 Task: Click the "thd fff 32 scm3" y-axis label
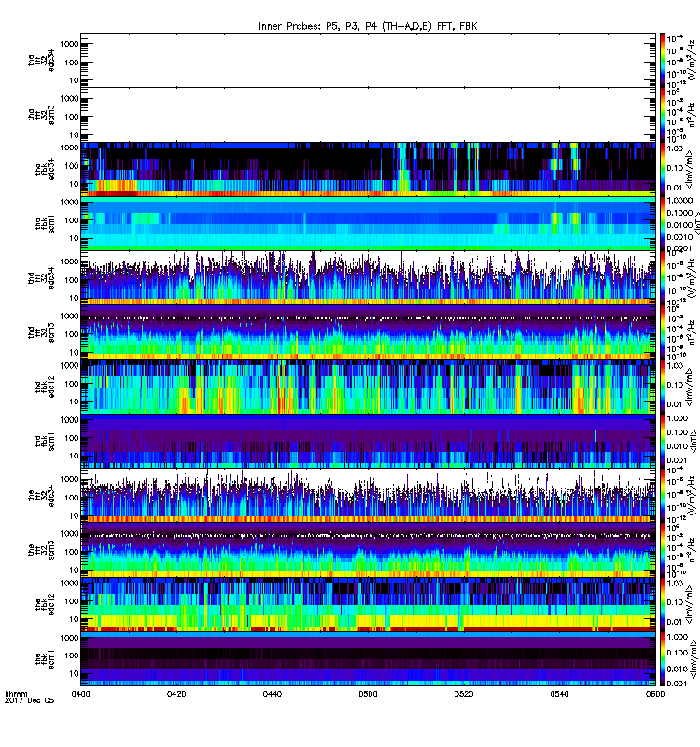[41, 332]
